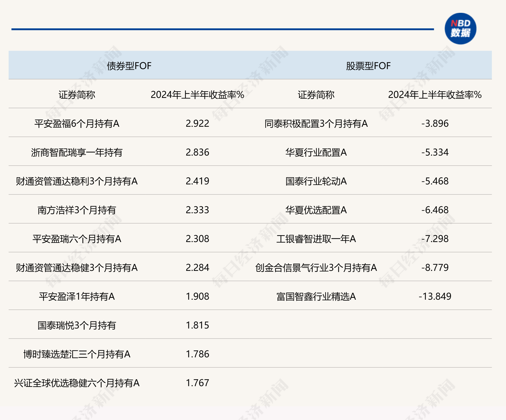This screenshot has height=420, width=506.
Task: Select 创金合信景气行业3个月持有A fund name
Action: pyautogui.click(x=316, y=268)
